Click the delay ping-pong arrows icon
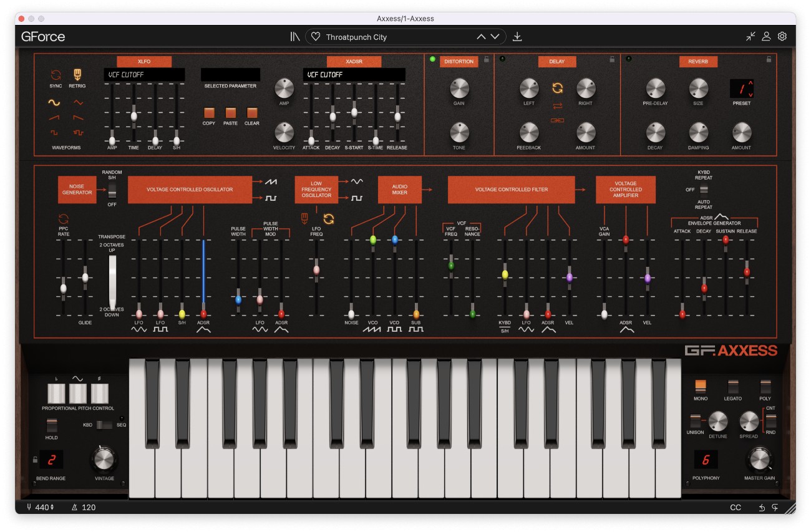The image size is (811, 532). [557, 106]
